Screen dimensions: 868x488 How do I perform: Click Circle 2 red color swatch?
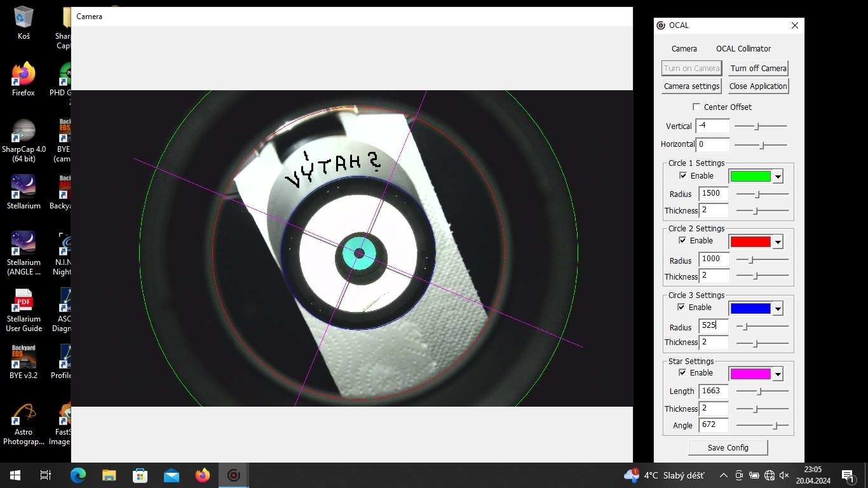tap(750, 241)
